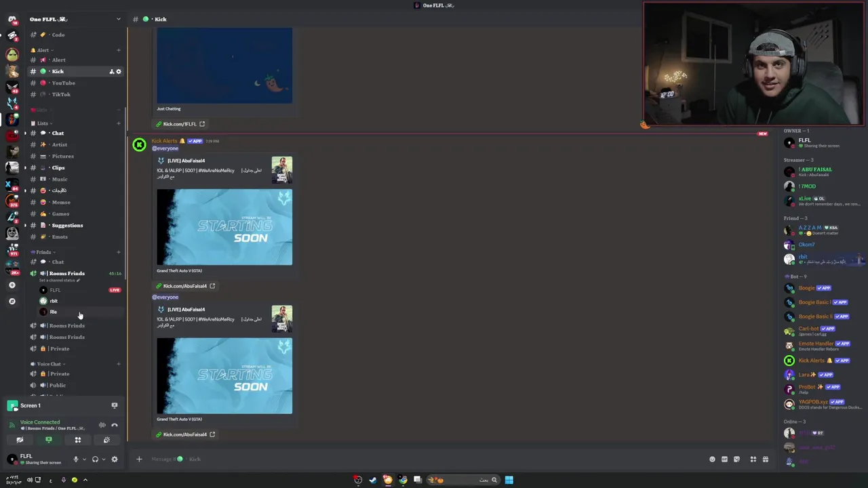Image resolution: width=868 pixels, height=488 pixels.
Task: Show hidden system tray icons arrow
Action: pos(85,480)
